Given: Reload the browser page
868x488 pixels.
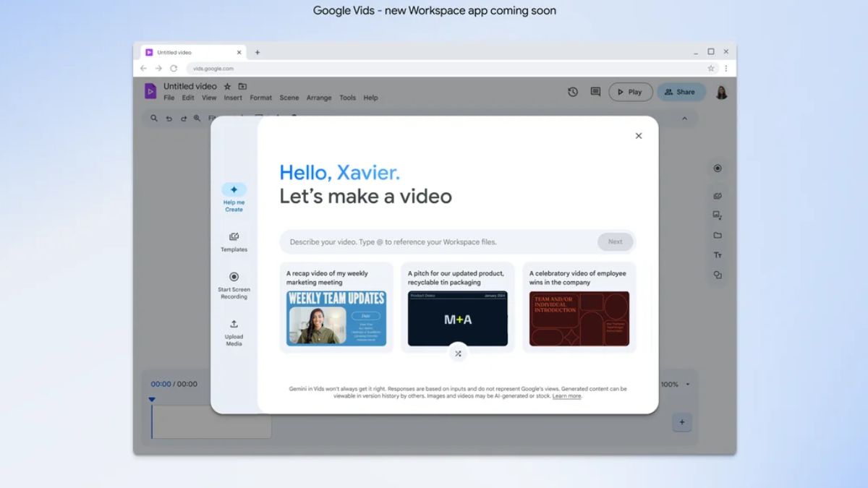Looking at the screenshot, I should 174,69.
